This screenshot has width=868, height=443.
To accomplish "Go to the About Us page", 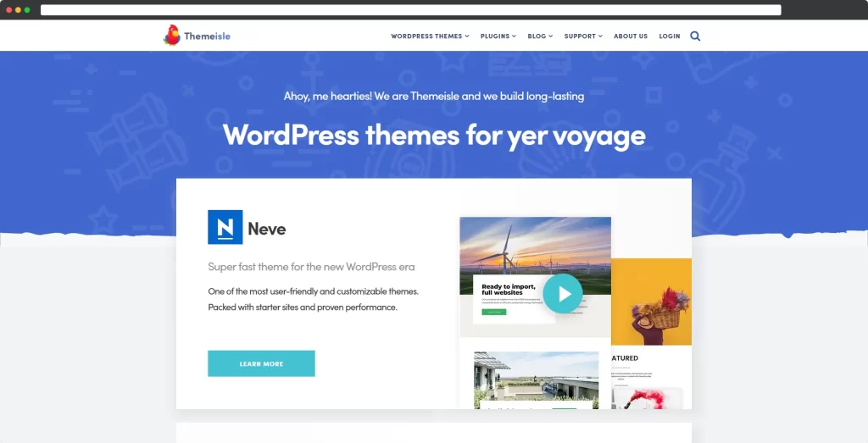I will coord(631,36).
